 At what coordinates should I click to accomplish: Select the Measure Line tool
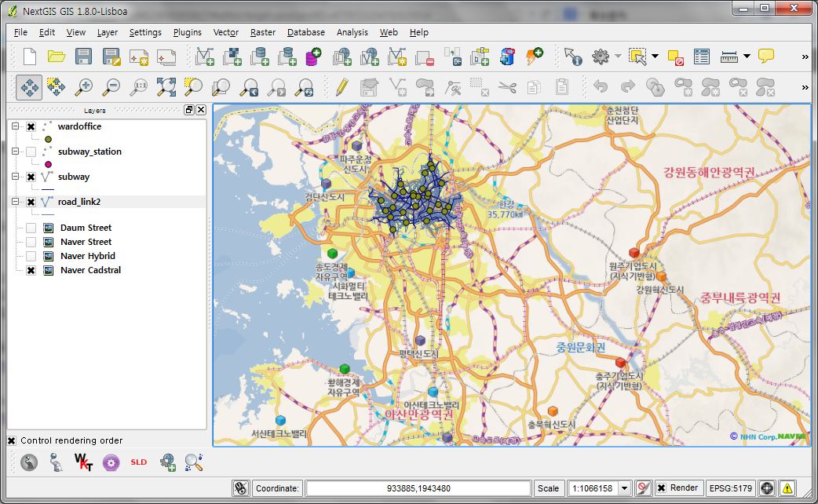point(730,57)
